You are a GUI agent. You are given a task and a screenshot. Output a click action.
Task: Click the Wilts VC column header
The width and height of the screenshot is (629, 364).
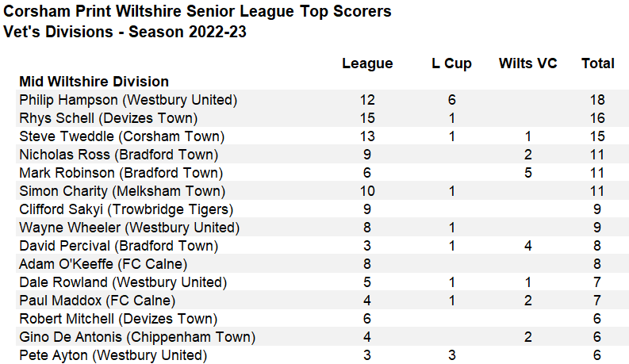point(527,63)
